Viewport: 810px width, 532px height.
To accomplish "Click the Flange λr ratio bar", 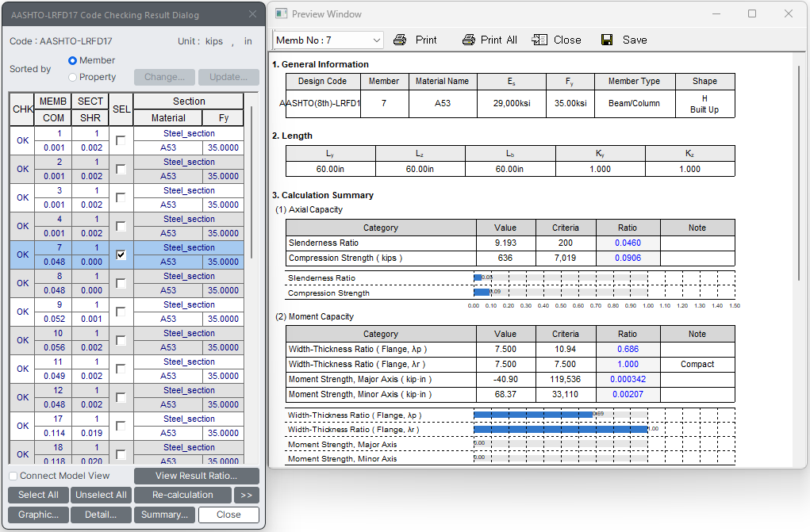I will pyautogui.click(x=560, y=429).
